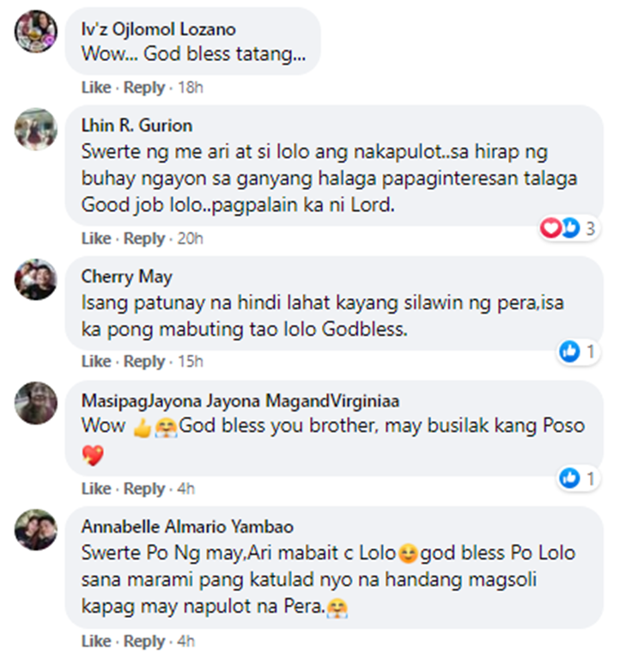Open Annabelle Almario Yambao's name link
The image size is (644, 653).
click(x=187, y=527)
